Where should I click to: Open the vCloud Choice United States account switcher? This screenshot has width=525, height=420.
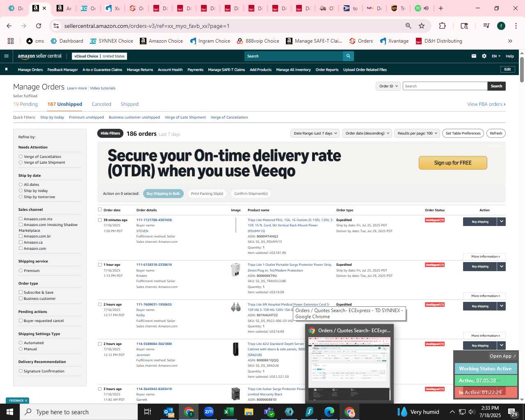[x=100, y=56]
